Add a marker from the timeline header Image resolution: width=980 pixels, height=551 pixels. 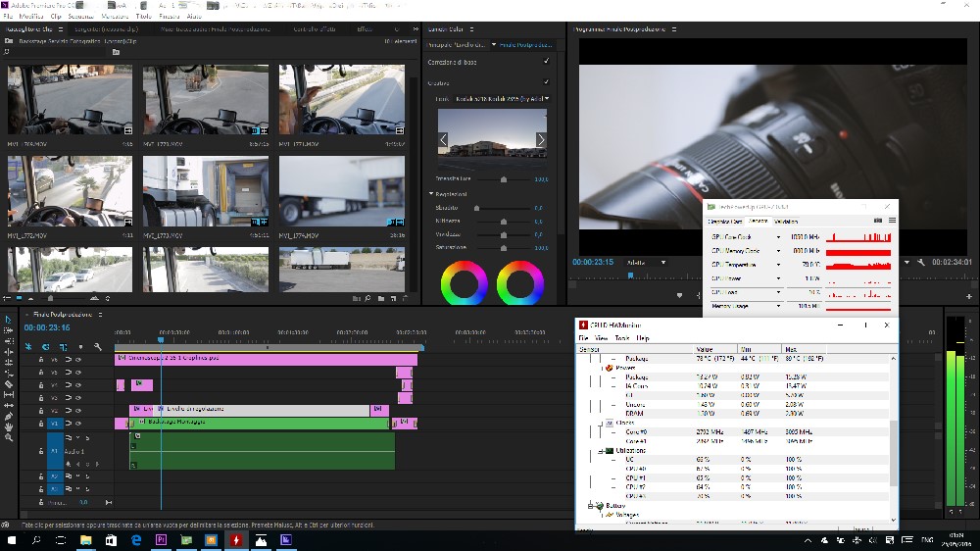pyautogui.click(x=80, y=346)
